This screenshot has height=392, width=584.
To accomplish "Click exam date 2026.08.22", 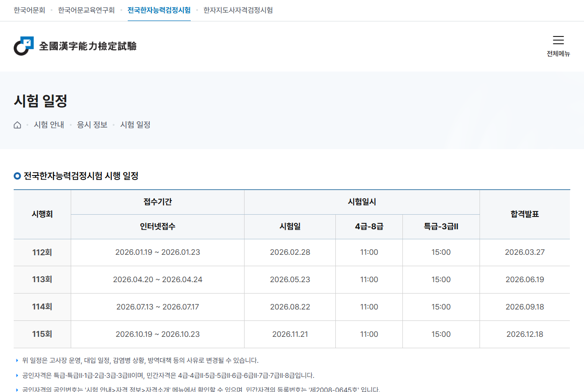I will pyautogui.click(x=290, y=307).
